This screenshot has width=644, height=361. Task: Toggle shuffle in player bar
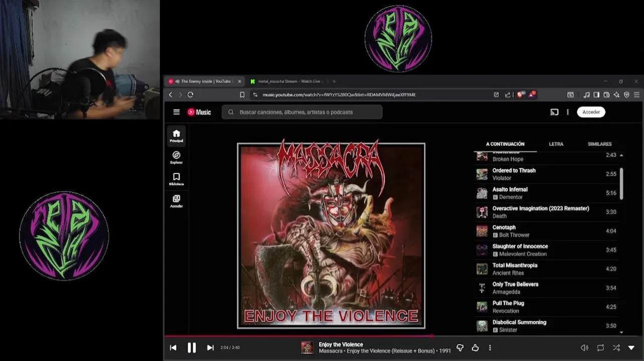616,347
